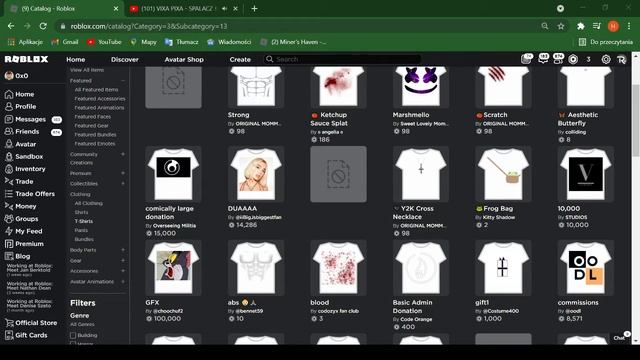Click the comically large donation title

tap(169, 213)
